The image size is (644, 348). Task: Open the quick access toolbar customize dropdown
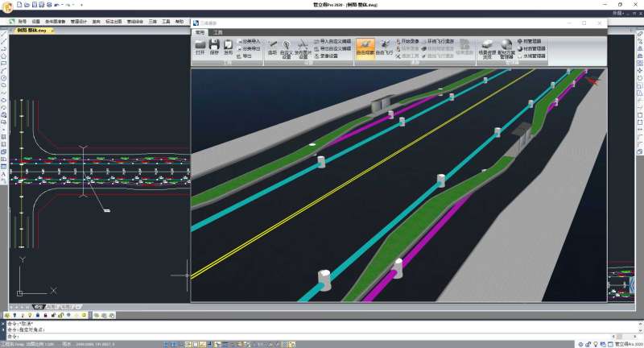[x=82, y=5]
